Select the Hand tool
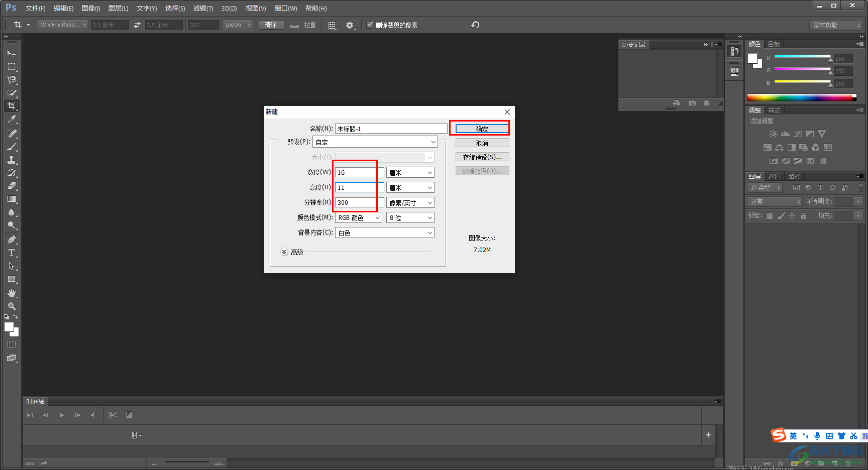This screenshot has height=470, width=868. (x=12, y=293)
